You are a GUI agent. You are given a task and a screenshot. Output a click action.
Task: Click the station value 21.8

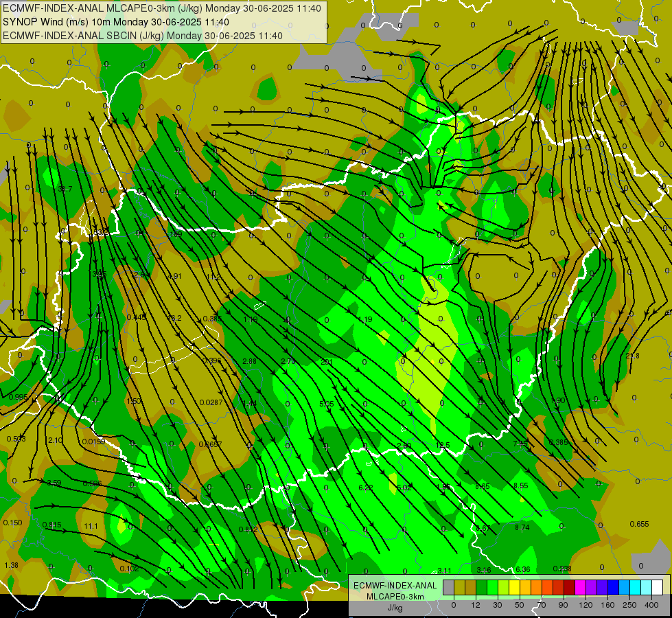632,356
